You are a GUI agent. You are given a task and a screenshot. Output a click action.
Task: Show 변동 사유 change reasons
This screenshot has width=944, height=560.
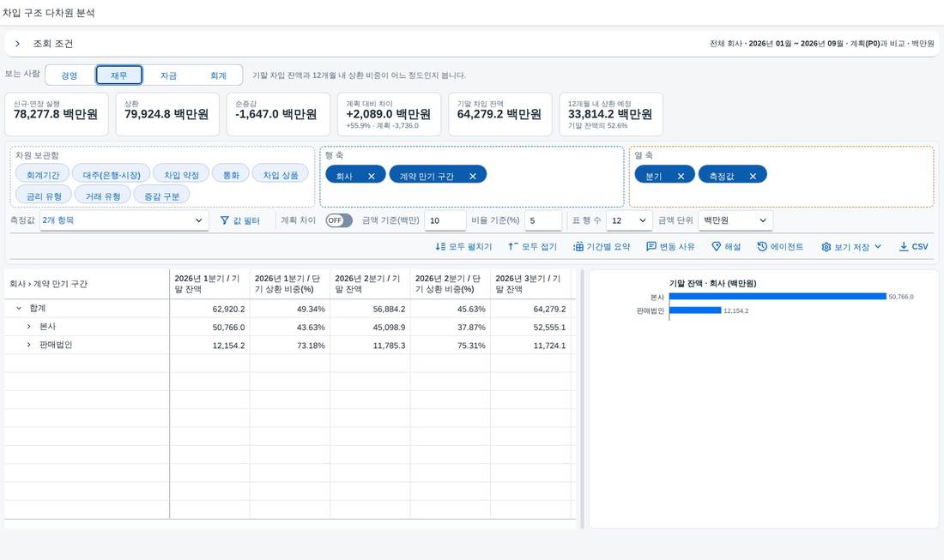point(670,247)
